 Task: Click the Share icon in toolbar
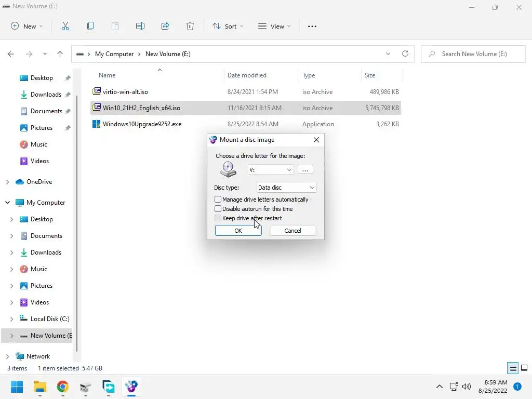click(x=165, y=26)
